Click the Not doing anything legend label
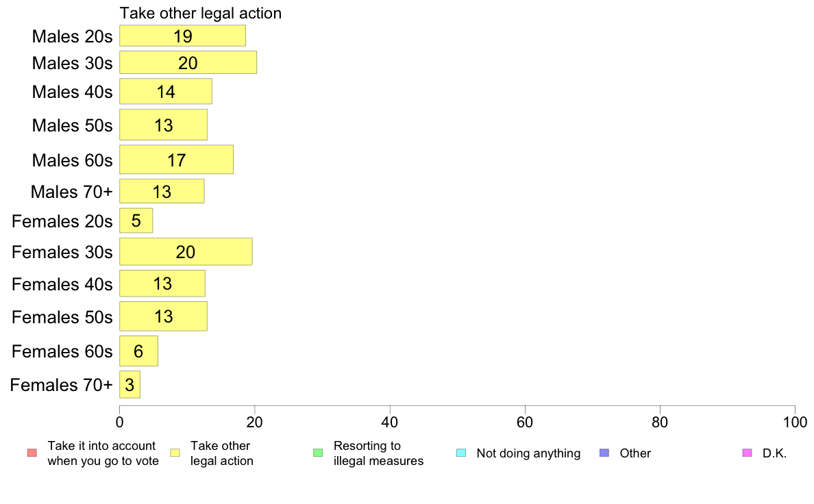Image resolution: width=814 pixels, height=504 pixels. pos(528,453)
